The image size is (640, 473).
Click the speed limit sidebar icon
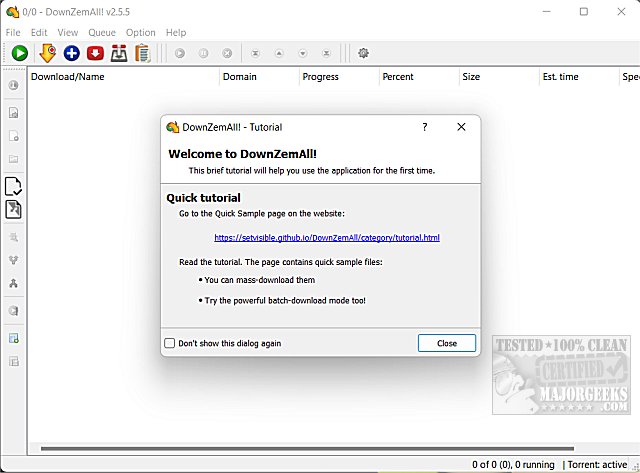(13, 311)
